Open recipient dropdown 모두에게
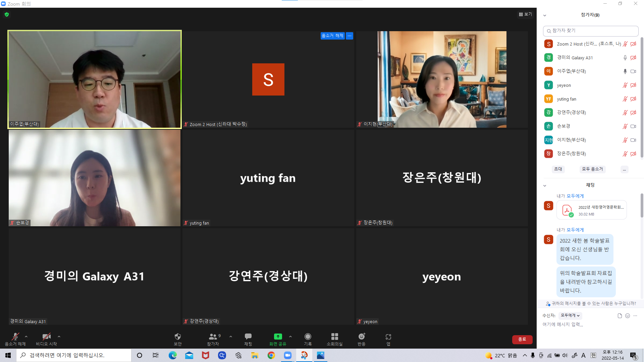The height and width of the screenshot is (362, 644). (570, 315)
